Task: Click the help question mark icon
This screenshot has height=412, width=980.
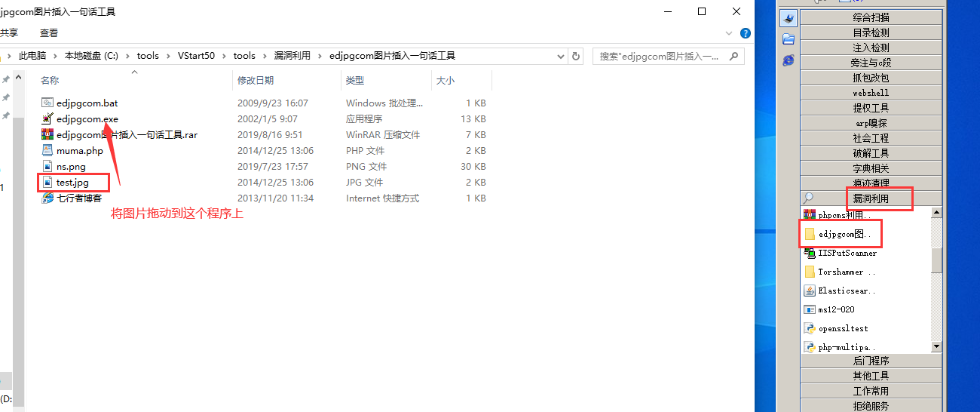Action: pos(746,33)
